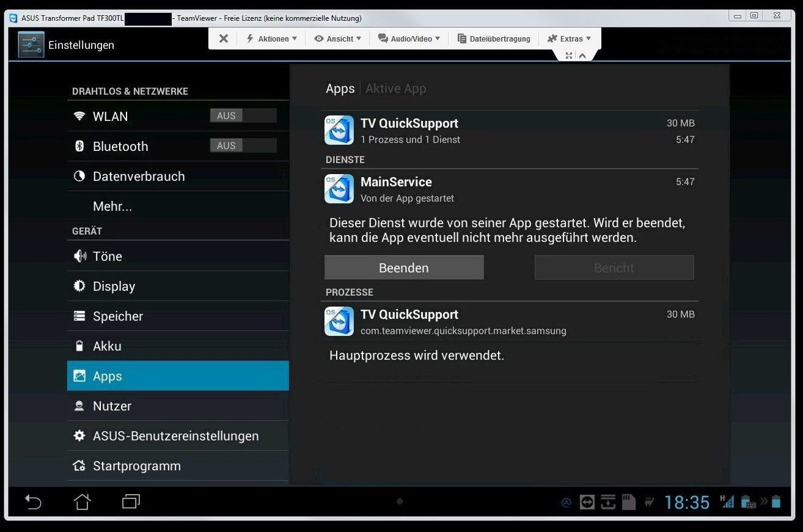The height and width of the screenshot is (532, 803).
Task: Open ASUS-Benutzereinstellungen
Action: [178, 435]
